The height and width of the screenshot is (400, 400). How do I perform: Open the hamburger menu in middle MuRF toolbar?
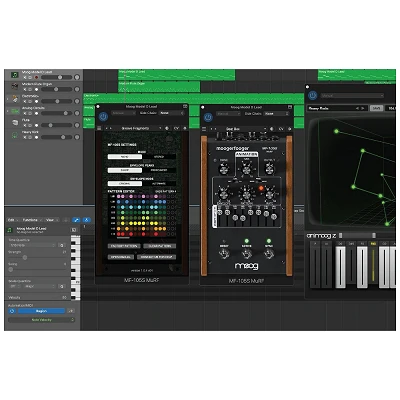(204, 129)
